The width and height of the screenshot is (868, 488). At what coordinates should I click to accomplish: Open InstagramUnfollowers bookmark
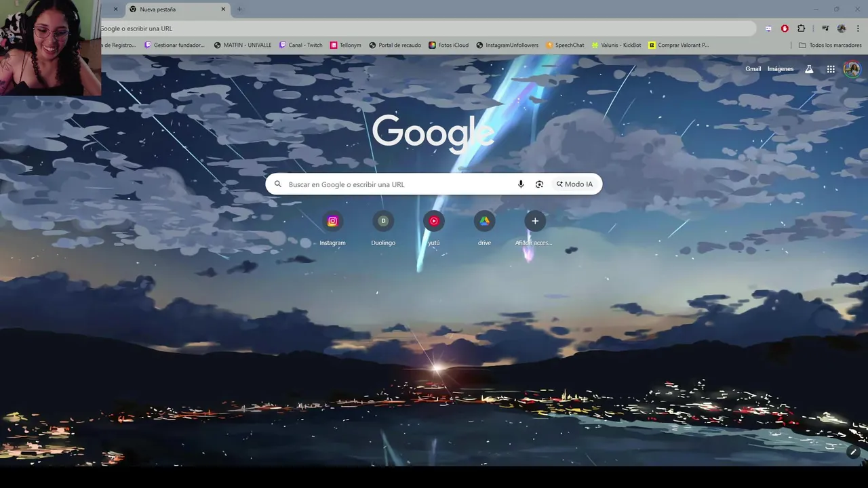pos(507,45)
